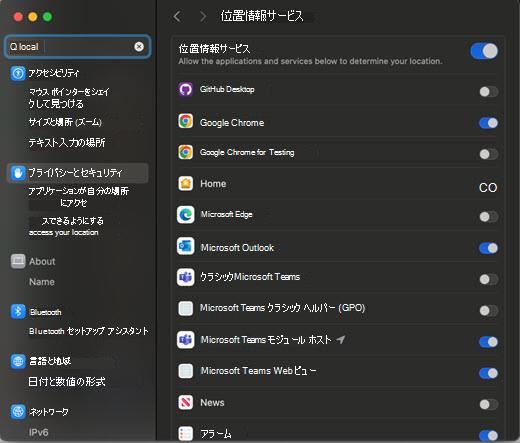Click the Google Chrome for Testing icon
The height and width of the screenshot is (443, 520).
[185, 152]
